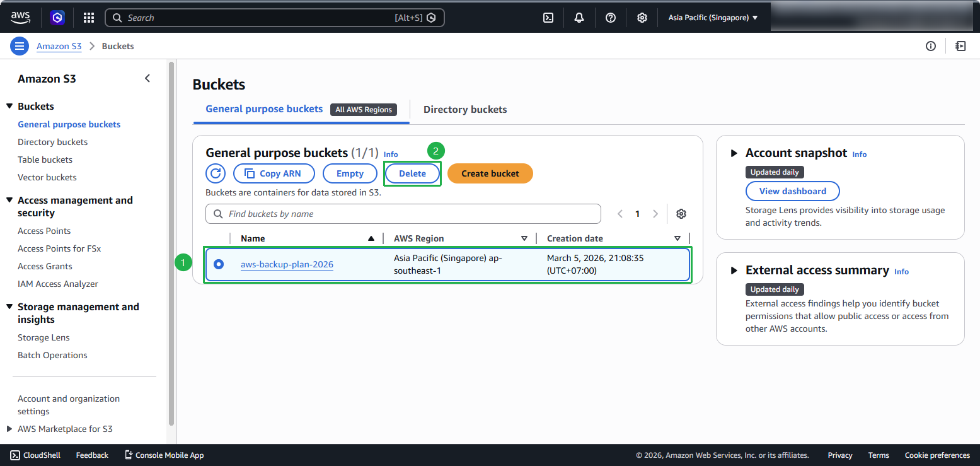The width and height of the screenshot is (980, 466).
Task: Open Access Points for FSx
Action: click(59, 248)
